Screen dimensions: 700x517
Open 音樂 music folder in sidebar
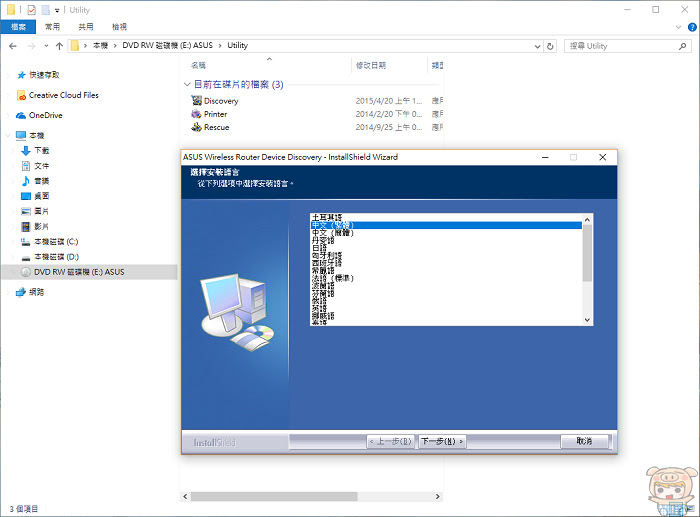[42, 181]
